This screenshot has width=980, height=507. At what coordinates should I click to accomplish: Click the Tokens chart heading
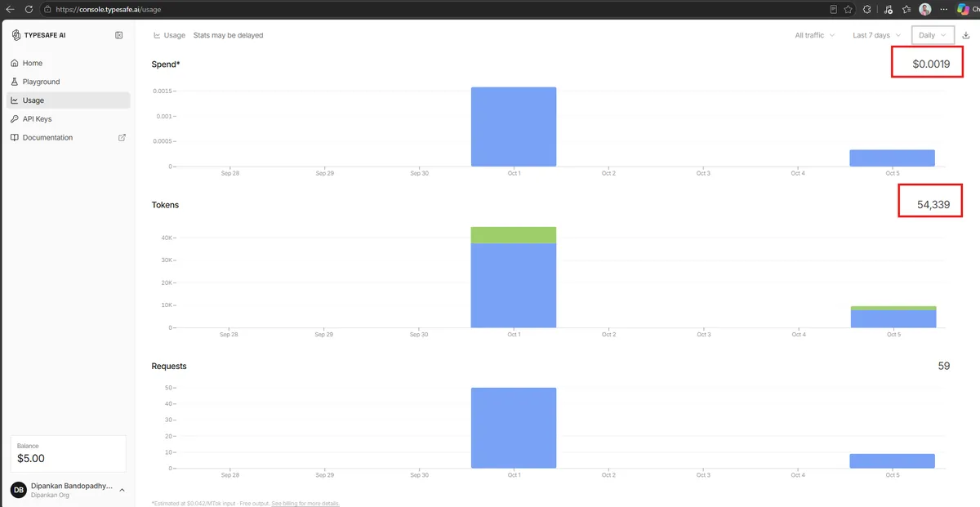pos(165,205)
